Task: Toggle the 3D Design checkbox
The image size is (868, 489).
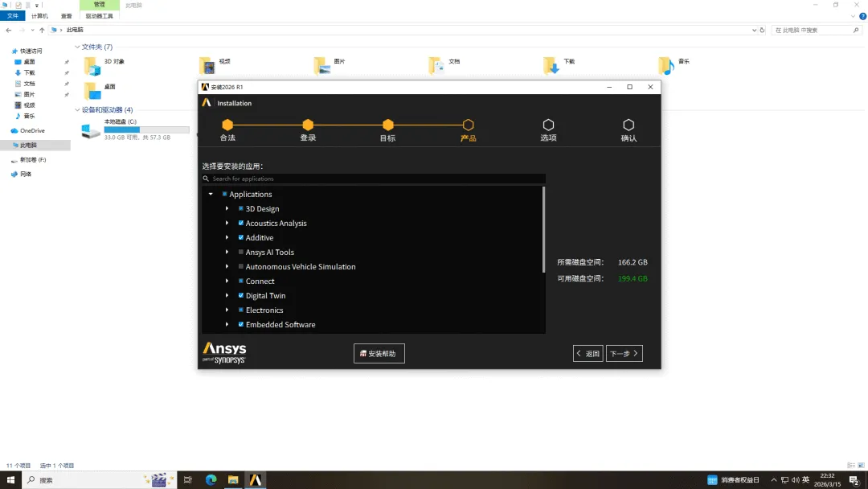Action: 241,208
